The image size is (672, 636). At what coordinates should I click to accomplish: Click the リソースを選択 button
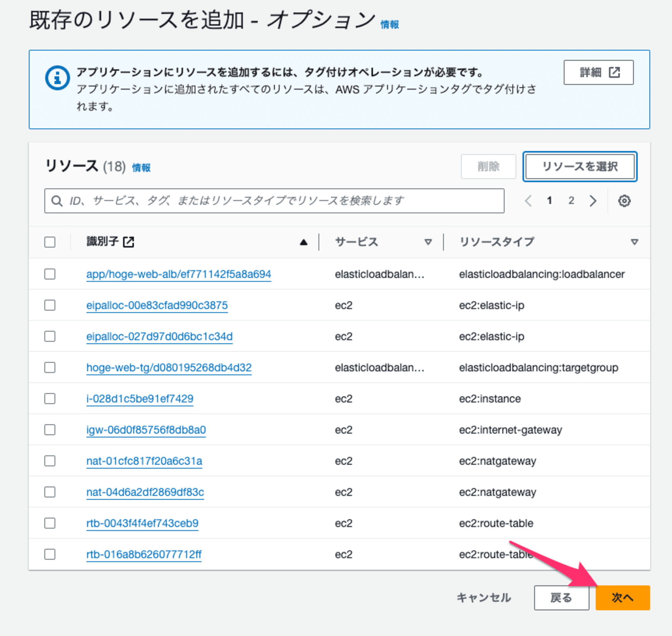pos(580,166)
